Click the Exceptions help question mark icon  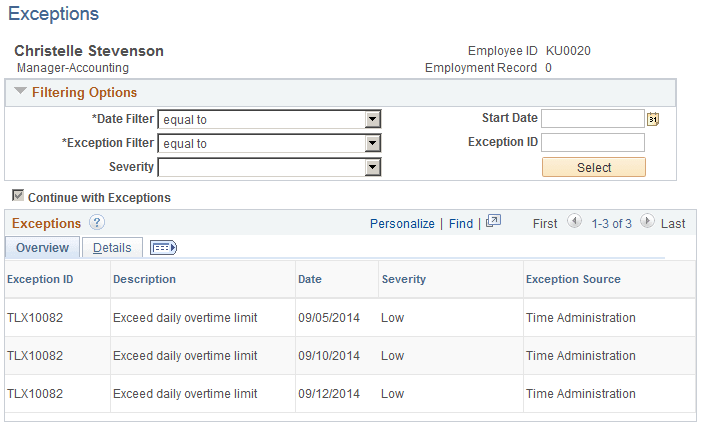97,222
